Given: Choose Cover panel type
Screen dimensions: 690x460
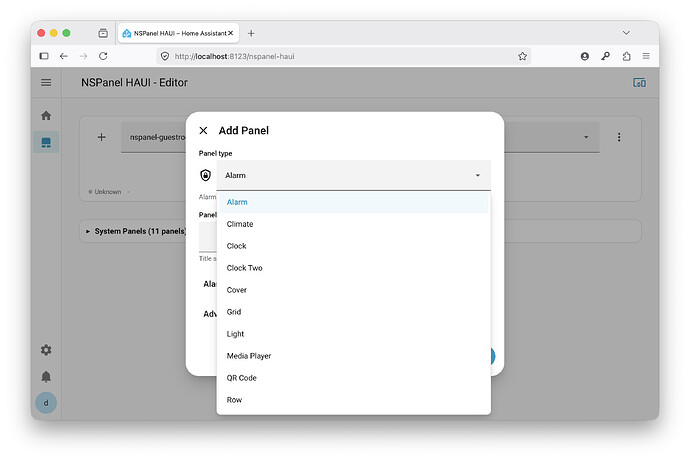Looking at the screenshot, I should pyautogui.click(x=353, y=290).
